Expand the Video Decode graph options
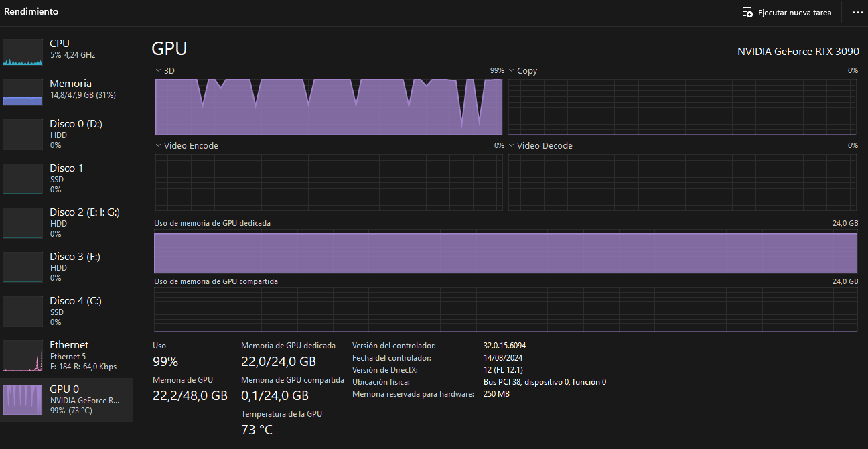The width and height of the screenshot is (868, 449). point(512,145)
